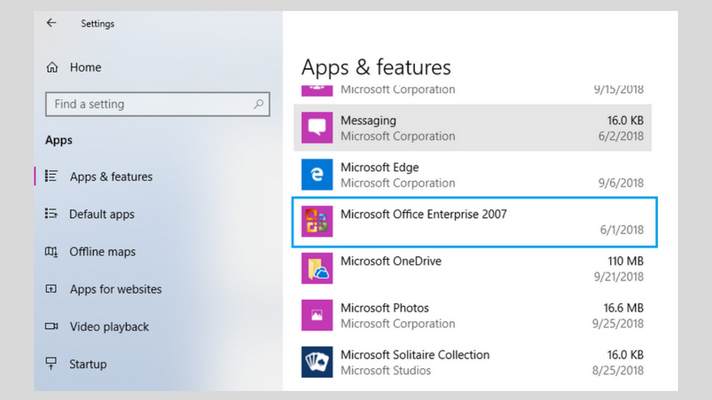
Task: Select Microsoft Solitaire Collection app name
Action: click(415, 355)
